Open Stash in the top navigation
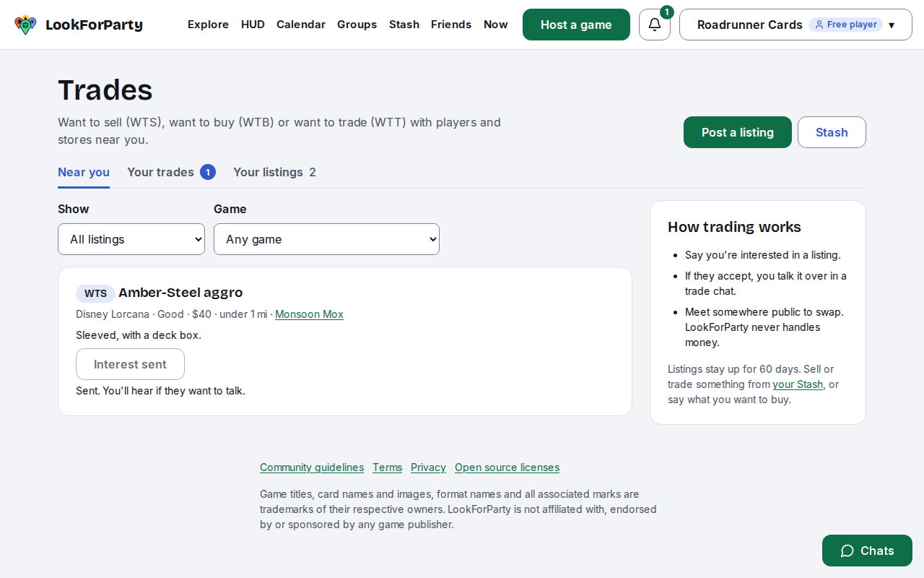 point(404,25)
